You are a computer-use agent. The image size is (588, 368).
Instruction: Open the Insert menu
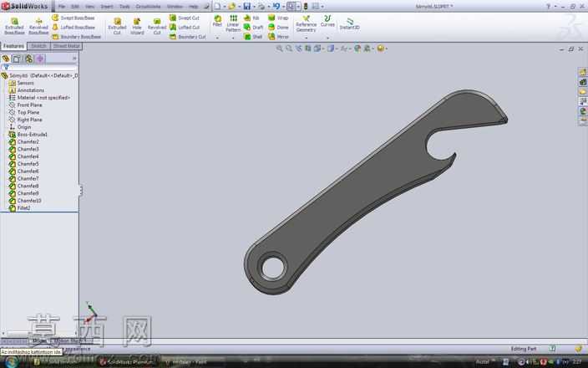click(107, 7)
